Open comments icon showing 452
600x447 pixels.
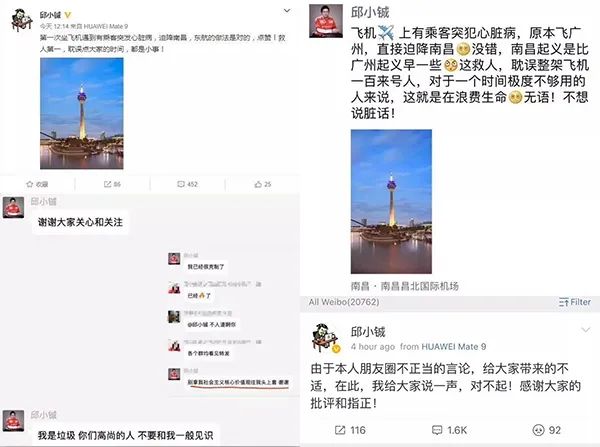pos(181,184)
